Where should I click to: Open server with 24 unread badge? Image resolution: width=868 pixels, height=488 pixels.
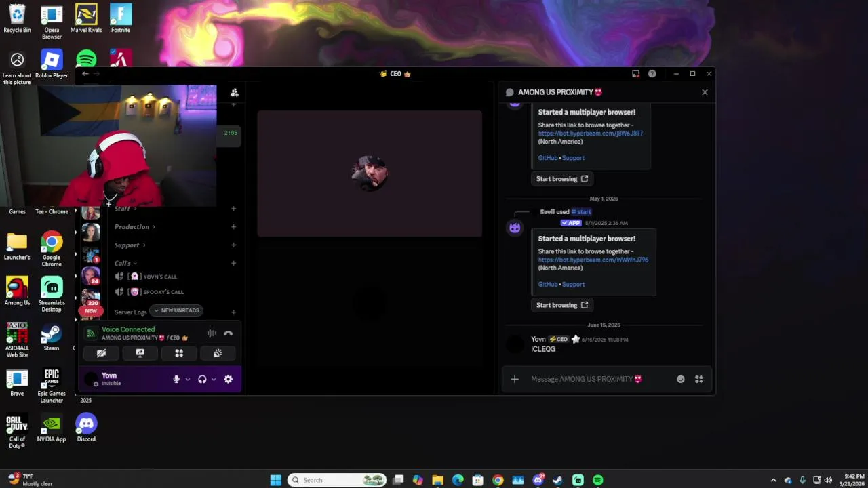coord(91,276)
